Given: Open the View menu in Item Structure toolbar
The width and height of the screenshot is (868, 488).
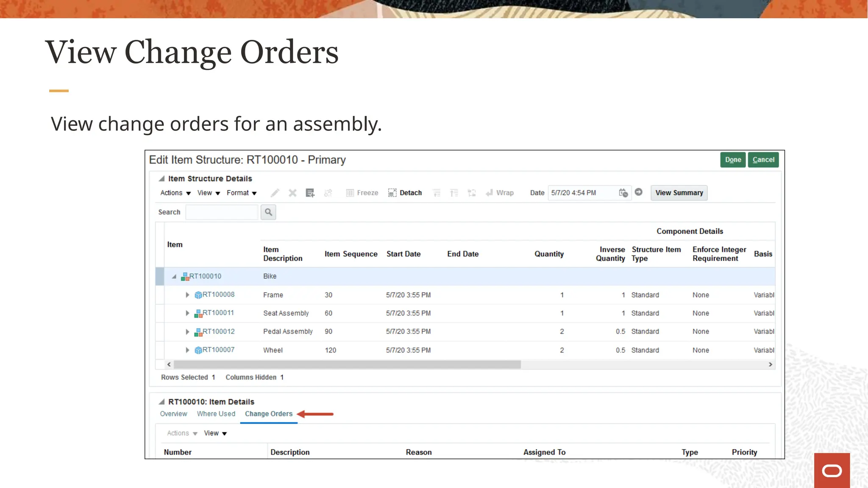Looking at the screenshot, I should pos(209,193).
